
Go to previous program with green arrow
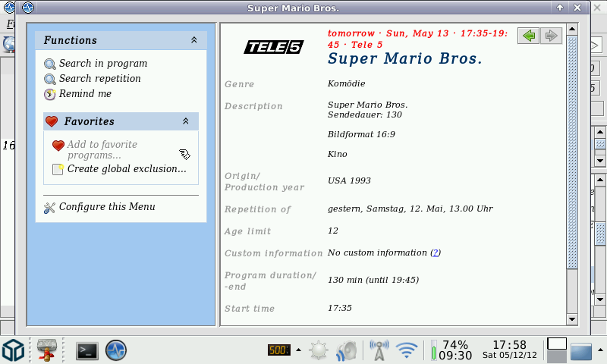(528, 36)
